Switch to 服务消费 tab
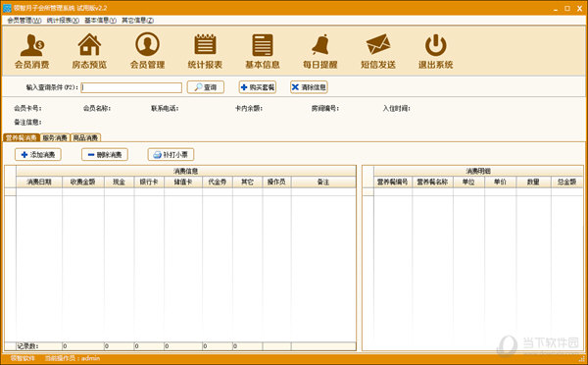 [x=55, y=137]
